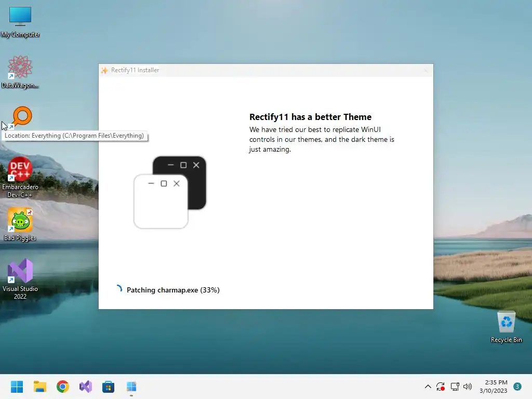Click the Rectify11 Installer window title text

point(135,70)
